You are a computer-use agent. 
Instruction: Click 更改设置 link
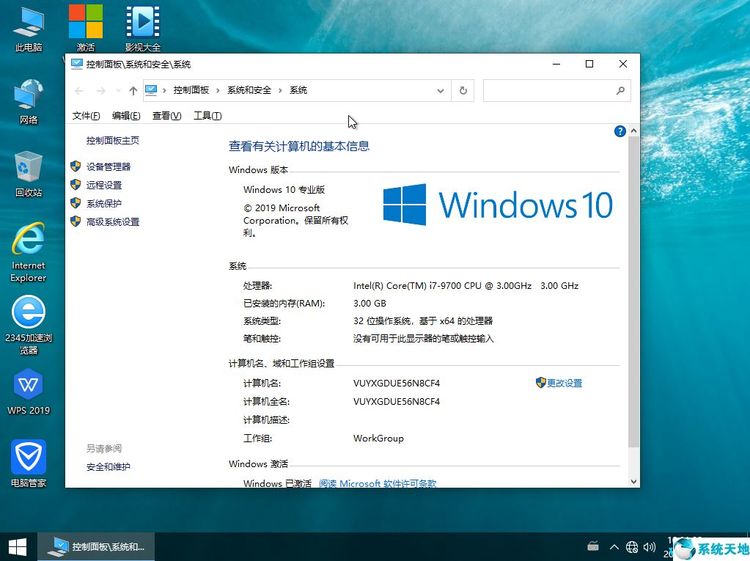point(564,383)
